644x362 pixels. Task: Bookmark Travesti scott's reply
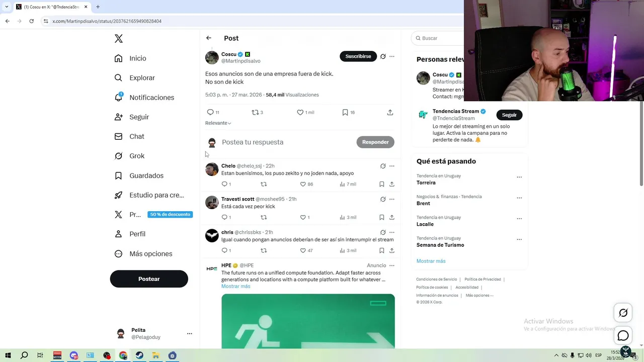pos(382,217)
